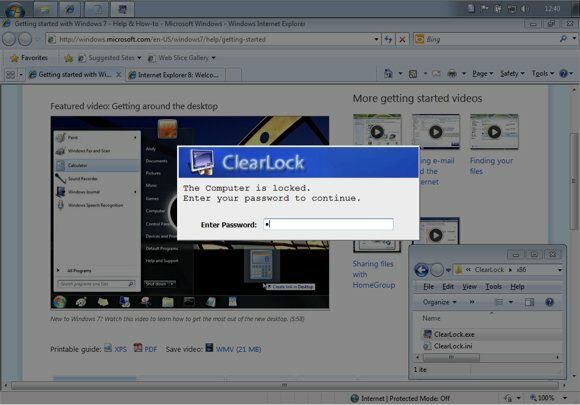This screenshot has width=580, height=405.
Task: Click the Feeds icon in IE command bar
Action: pyautogui.click(x=413, y=74)
